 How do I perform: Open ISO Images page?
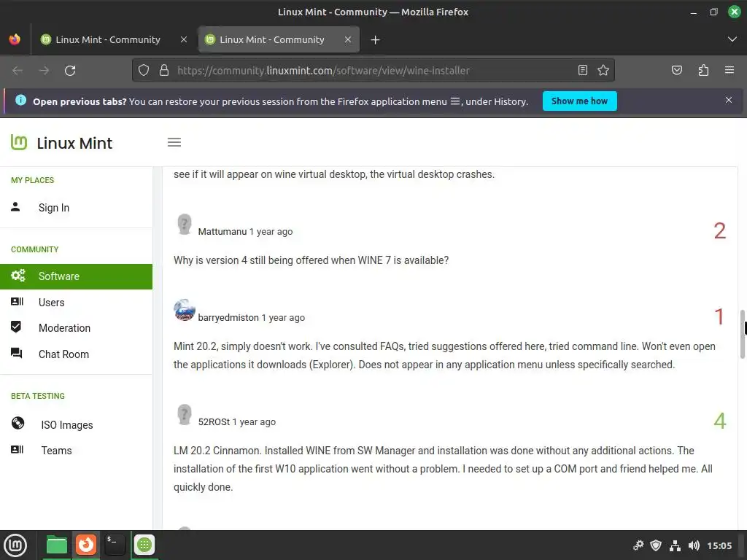[66, 425]
